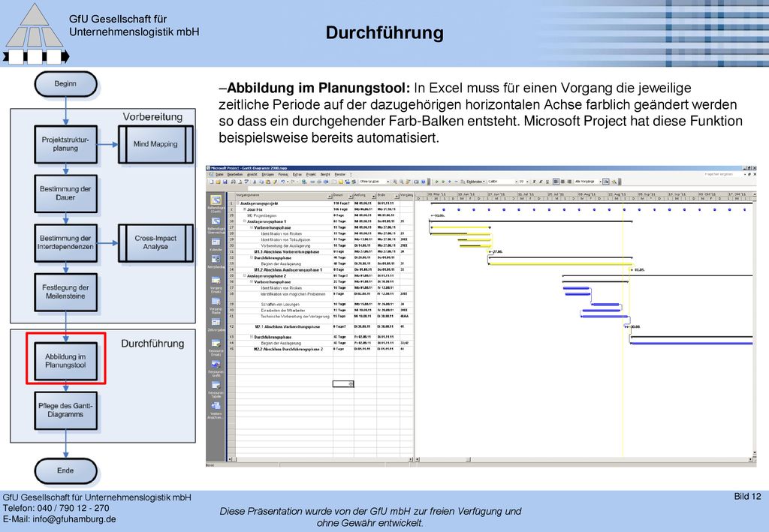Expand the Jour Fix task group
This screenshot has height=532, width=769.
tap(245, 209)
